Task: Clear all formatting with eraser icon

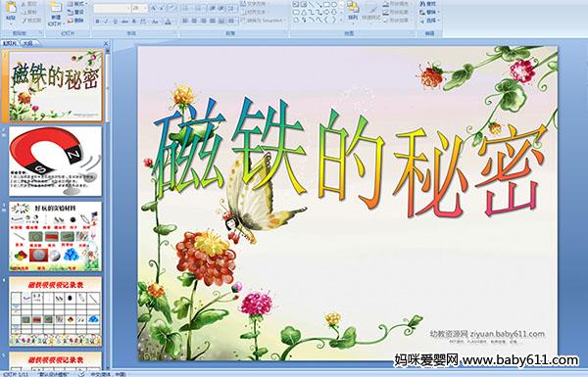Action: [x=172, y=8]
